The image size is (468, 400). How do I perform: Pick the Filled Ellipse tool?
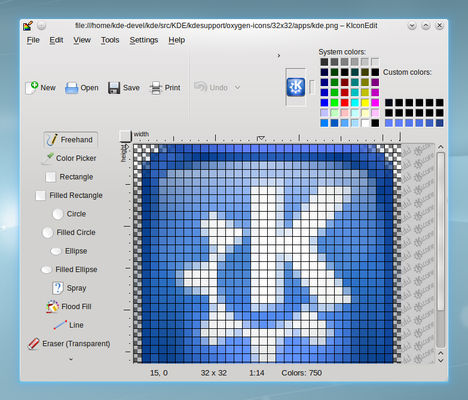pyautogui.click(x=69, y=269)
